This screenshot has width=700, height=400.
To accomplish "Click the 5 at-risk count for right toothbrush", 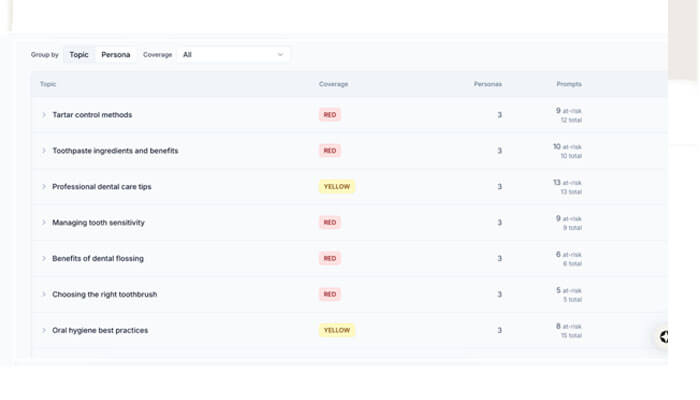I will pos(568,290).
